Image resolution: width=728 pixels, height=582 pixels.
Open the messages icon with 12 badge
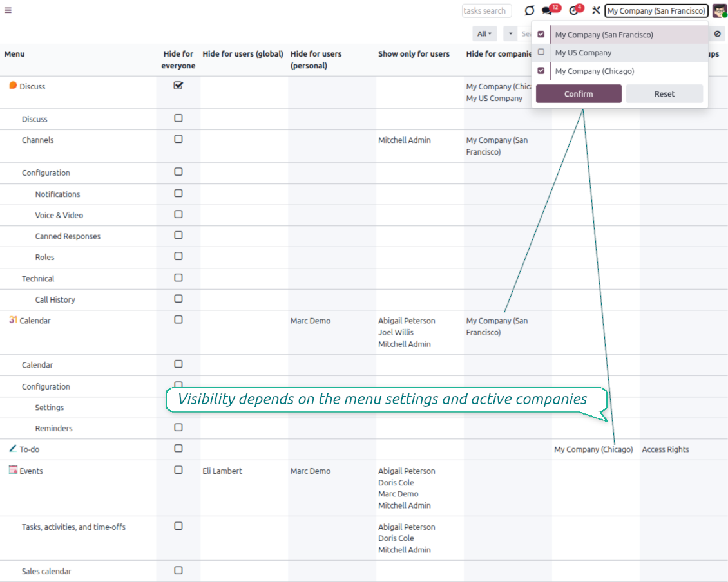coord(548,11)
